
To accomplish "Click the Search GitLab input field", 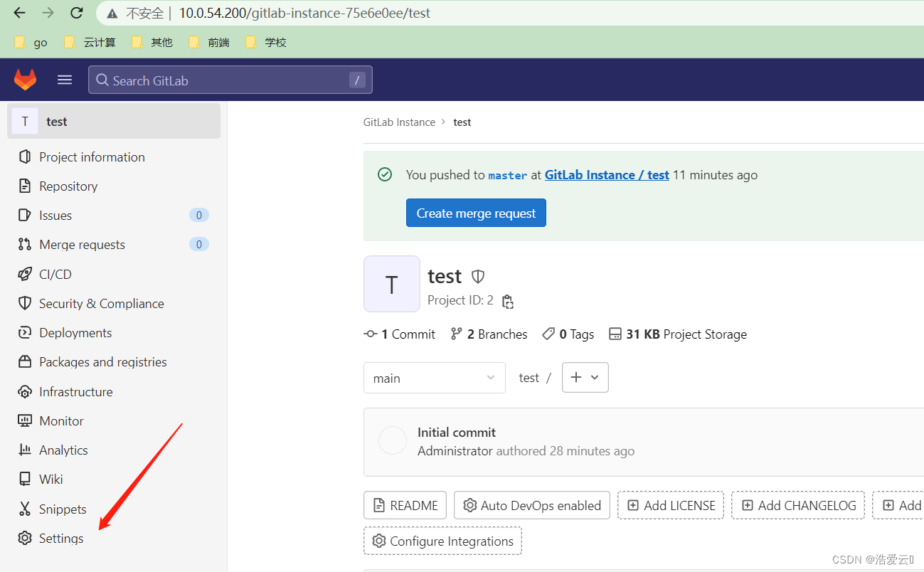I will tap(230, 80).
